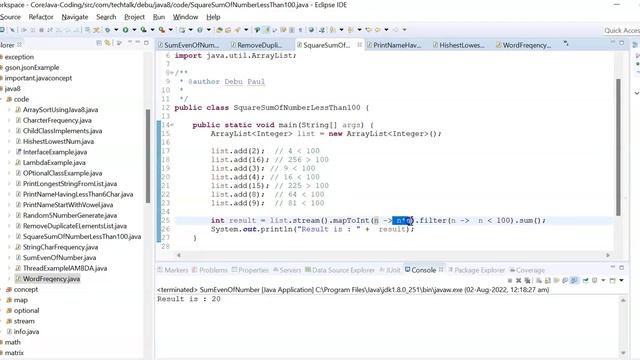Viewport: 640px width, 360px height.
Task: Select LambdaExample.java in the explorer
Action: tap(54, 162)
